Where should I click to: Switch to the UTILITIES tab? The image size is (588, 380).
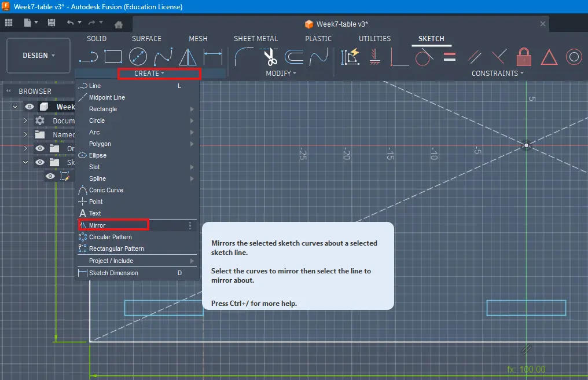click(x=374, y=39)
